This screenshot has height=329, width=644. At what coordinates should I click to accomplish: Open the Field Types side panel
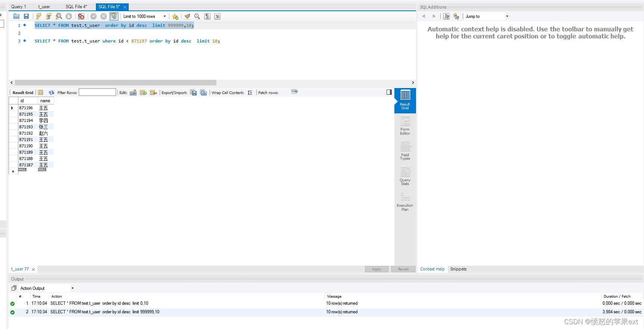[405, 151]
